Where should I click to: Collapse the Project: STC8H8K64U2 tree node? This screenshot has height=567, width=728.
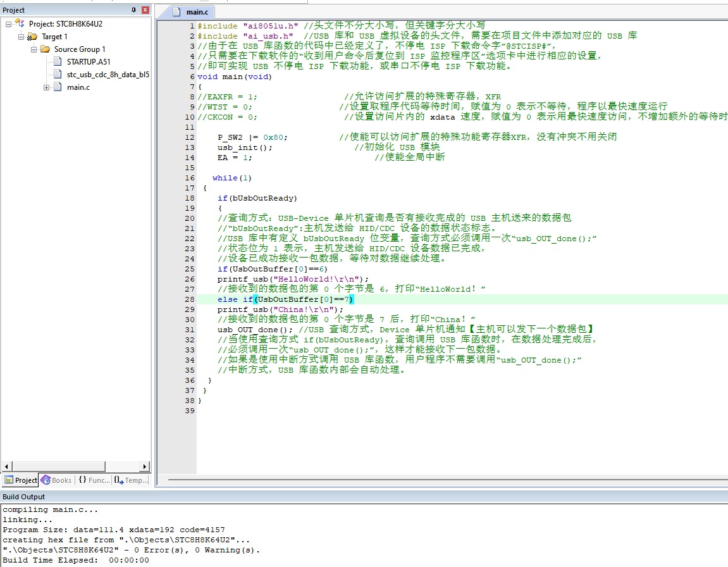point(8,24)
